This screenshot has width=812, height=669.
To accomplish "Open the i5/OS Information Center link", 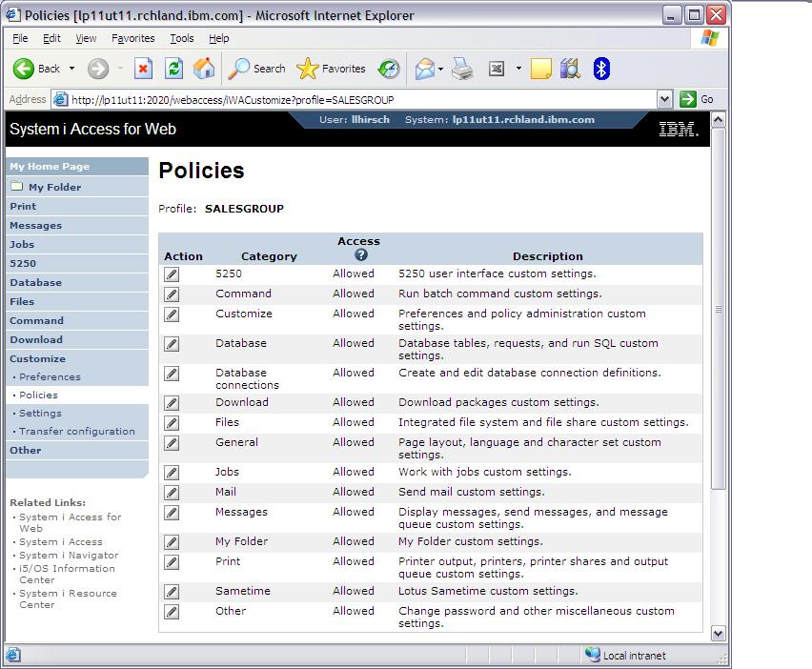I will [67, 575].
